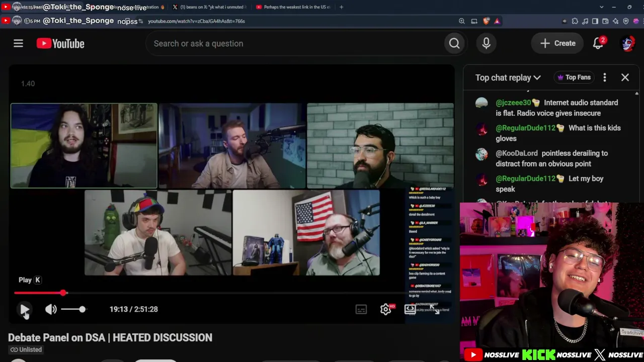This screenshot has height=362, width=644.
Task: Open the notifications bell
Action: point(598,44)
